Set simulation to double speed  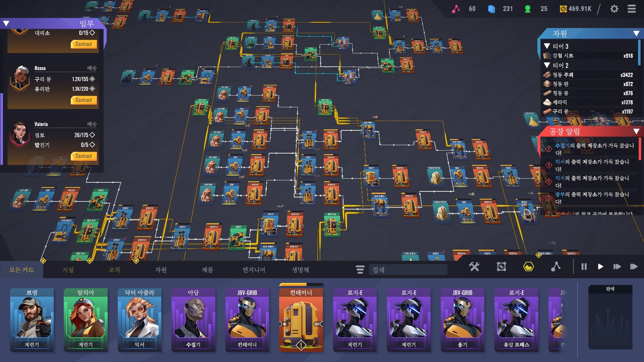pyautogui.click(x=617, y=267)
